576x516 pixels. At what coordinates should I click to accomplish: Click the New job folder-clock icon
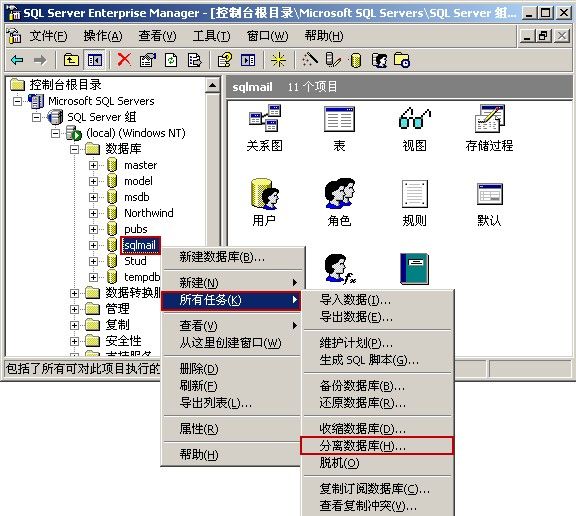click(402, 60)
